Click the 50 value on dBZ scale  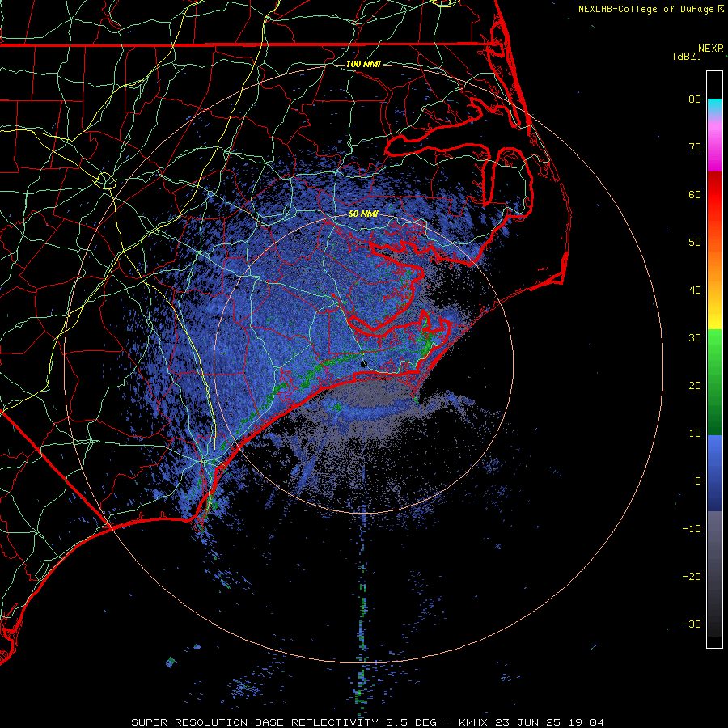(695, 243)
